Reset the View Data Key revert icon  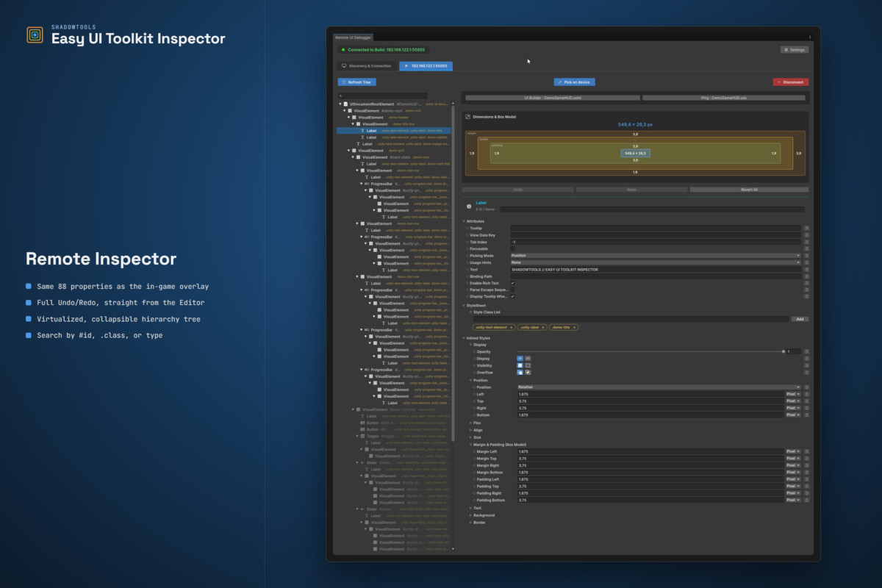(x=806, y=235)
